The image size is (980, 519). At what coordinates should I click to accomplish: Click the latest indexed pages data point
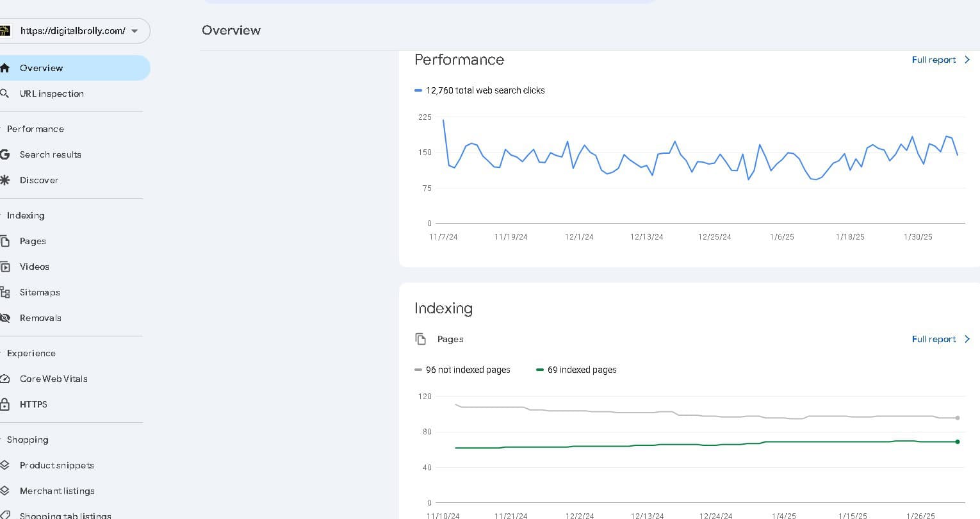click(957, 441)
